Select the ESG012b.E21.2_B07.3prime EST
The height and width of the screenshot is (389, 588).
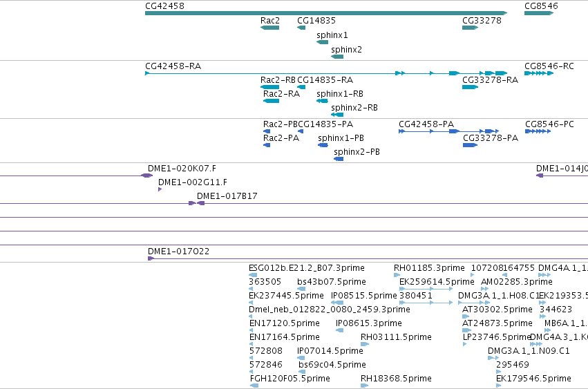click(x=253, y=275)
